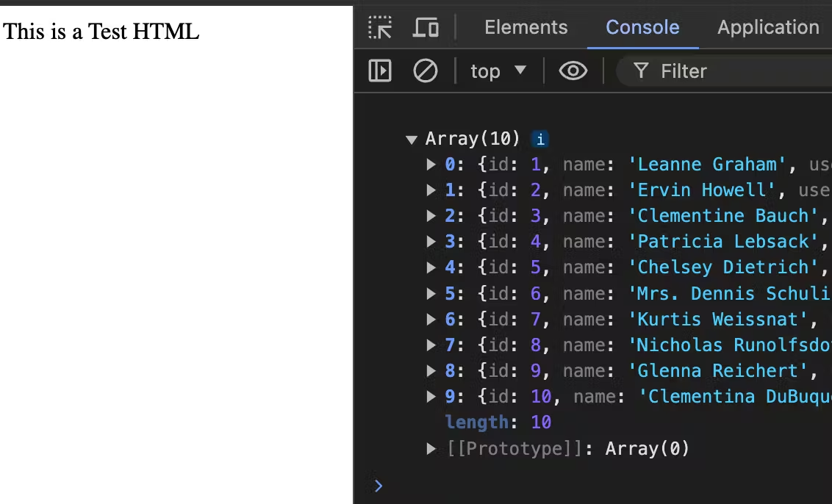Activate the inspect element picker icon
The height and width of the screenshot is (504, 832).
click(x=380, y=28)
